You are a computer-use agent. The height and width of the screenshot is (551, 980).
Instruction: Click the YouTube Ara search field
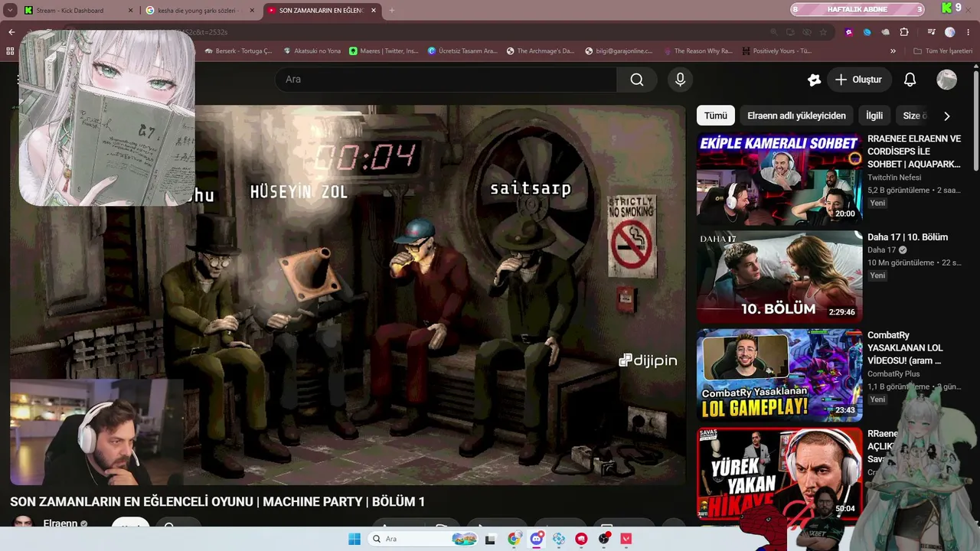pos(446,80)
